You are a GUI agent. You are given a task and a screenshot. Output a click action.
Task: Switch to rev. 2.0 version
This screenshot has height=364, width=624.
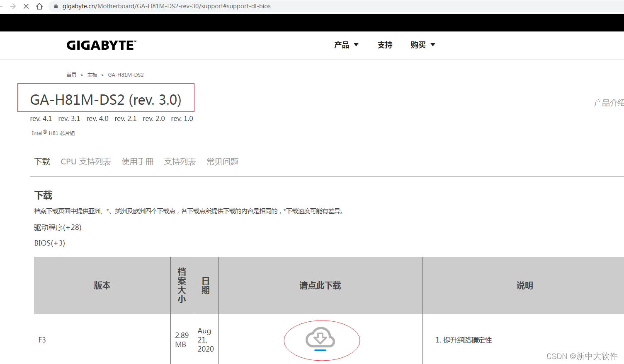pyautogui.click(x=154, y=118)
